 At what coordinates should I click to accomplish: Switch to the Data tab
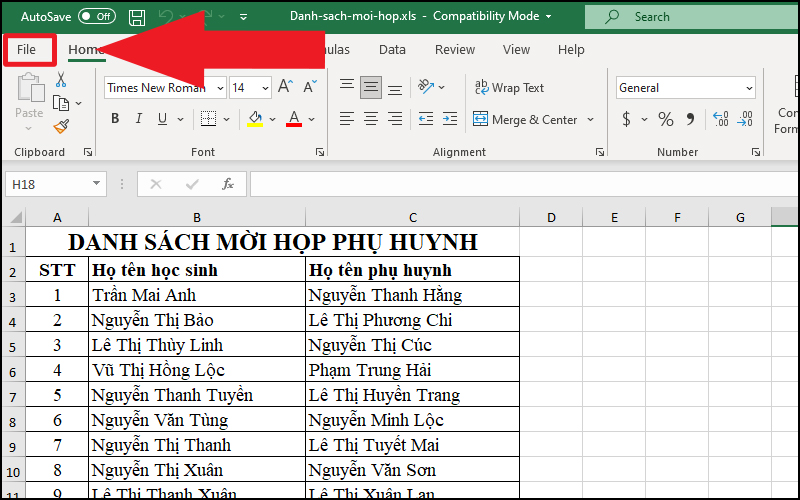pos(392,49)
